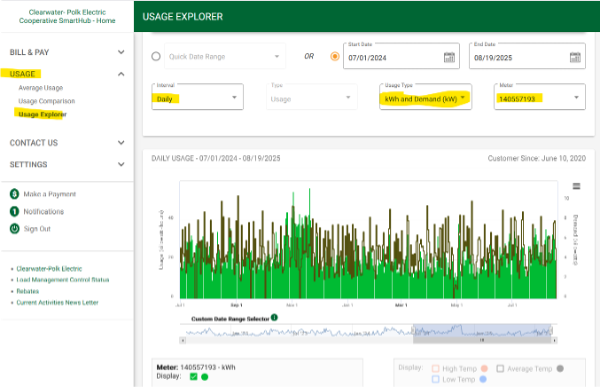Click the green kWh color swatch
The width and height of the screenshot is (600, 388).
tap(205, 377)
